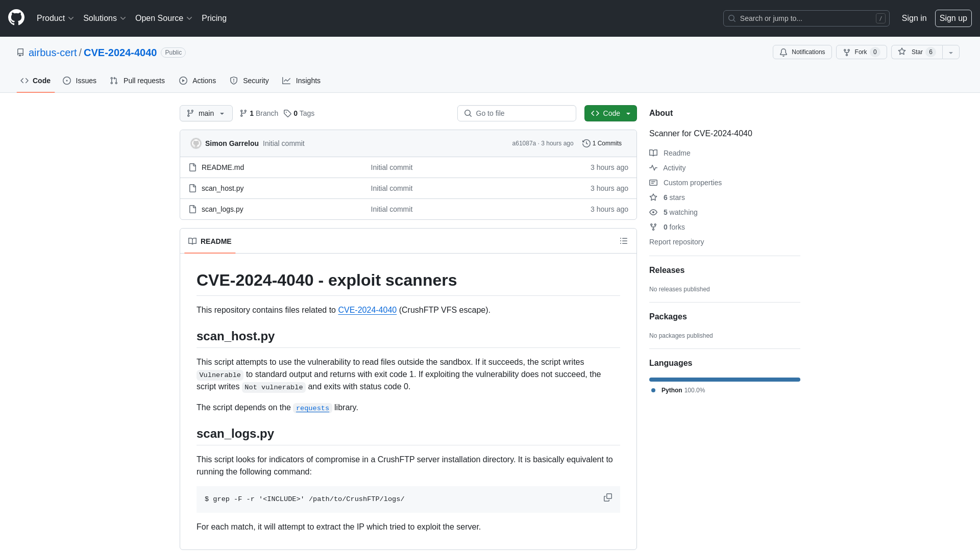The height and width of the screenshot is (551, 980).
Task: Select the Readme book icon in About
Action: [653, 153]
